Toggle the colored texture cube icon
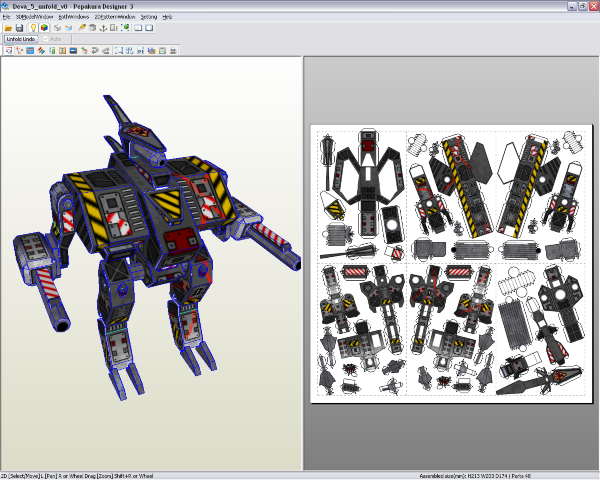600x480 pixels. 44,28
